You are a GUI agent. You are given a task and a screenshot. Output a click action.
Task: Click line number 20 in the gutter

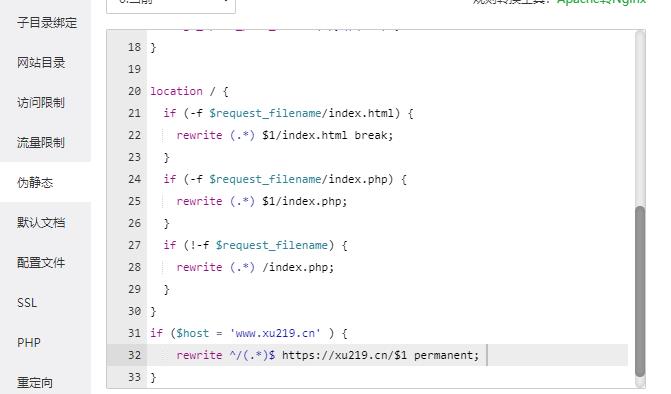134,91
